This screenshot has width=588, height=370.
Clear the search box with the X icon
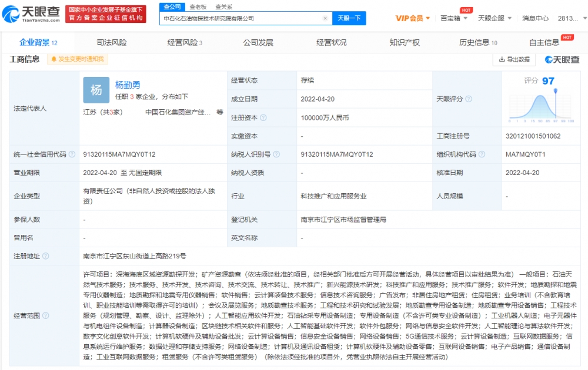[325, 18]
